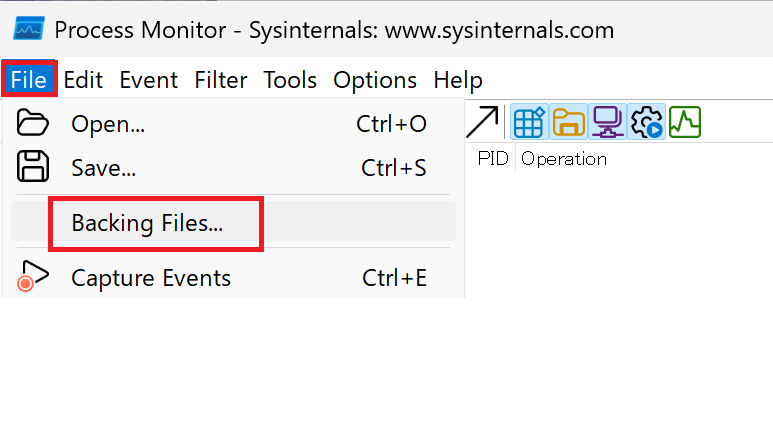
Task: Click the capture icon beside Capture Events
Action: tap(33, 276)
